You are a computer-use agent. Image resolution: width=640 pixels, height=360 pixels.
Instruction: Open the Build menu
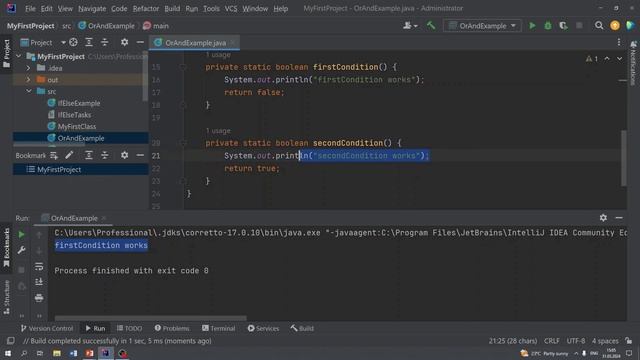[172, 8]
